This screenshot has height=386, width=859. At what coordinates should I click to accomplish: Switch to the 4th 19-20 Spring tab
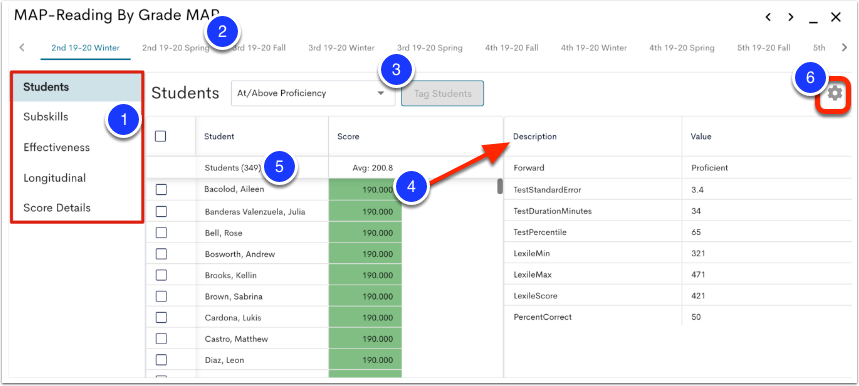pyautogui.click(x=682, y=48)
